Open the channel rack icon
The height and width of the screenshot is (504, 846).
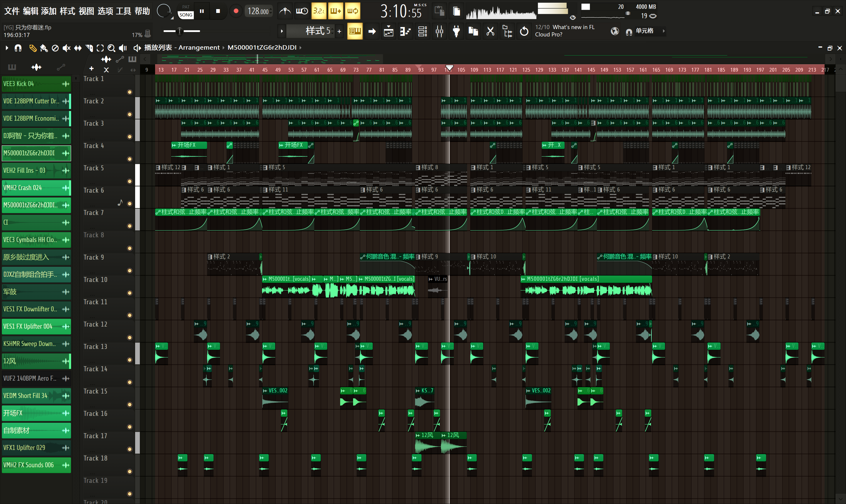(x=422, y=31)
